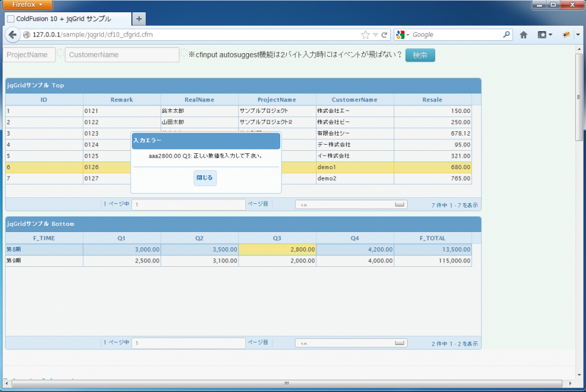
Task: Sort the top grid by the Resale column header
Action: (x=432, y=100)
